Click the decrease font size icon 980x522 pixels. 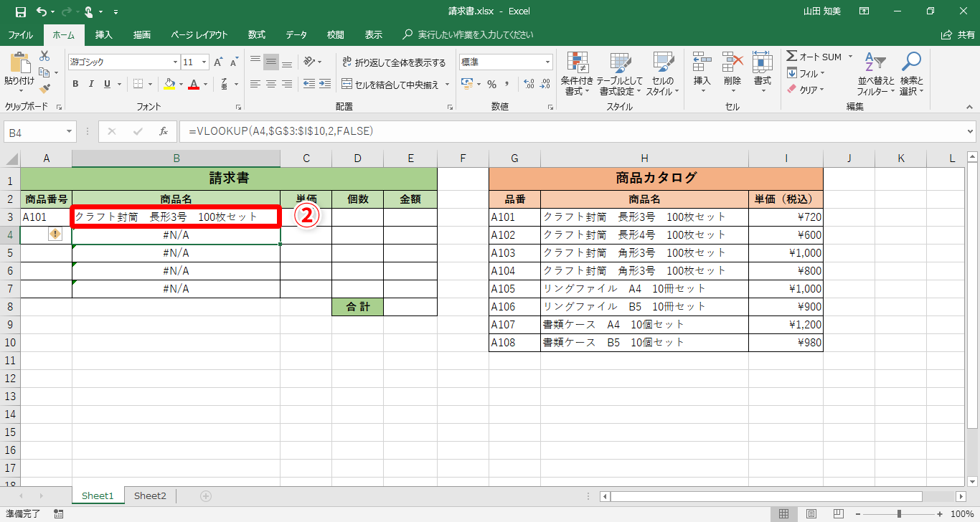tap(235, 62)
